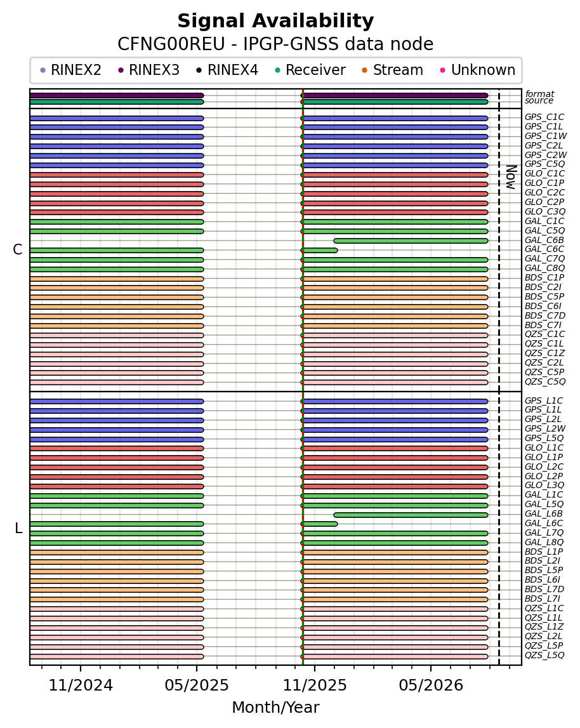The image size is (580, 728).
Task: Select the Stream legend dot
Action: 365,70
